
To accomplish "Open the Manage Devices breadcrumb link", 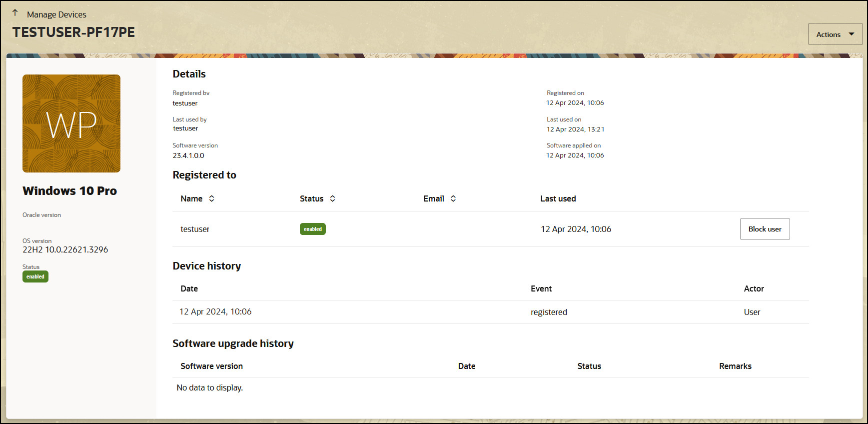I will 56,14.
